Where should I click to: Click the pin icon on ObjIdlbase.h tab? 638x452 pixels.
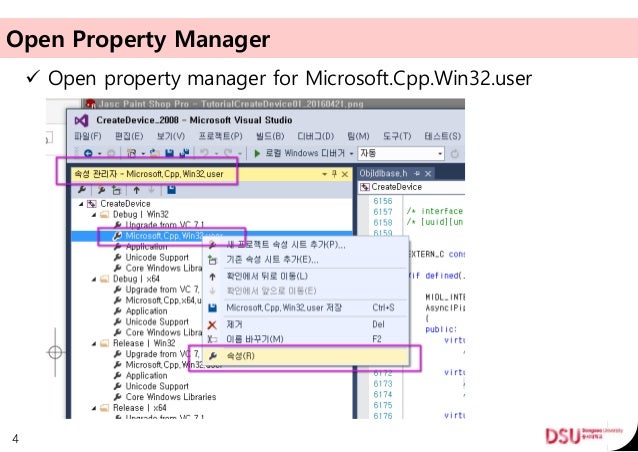417,173
